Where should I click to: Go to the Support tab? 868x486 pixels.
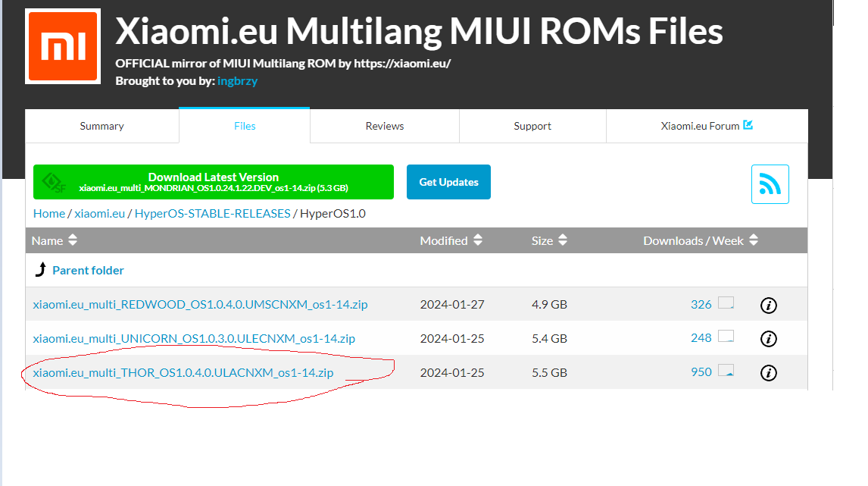click(x=532, y=127)
